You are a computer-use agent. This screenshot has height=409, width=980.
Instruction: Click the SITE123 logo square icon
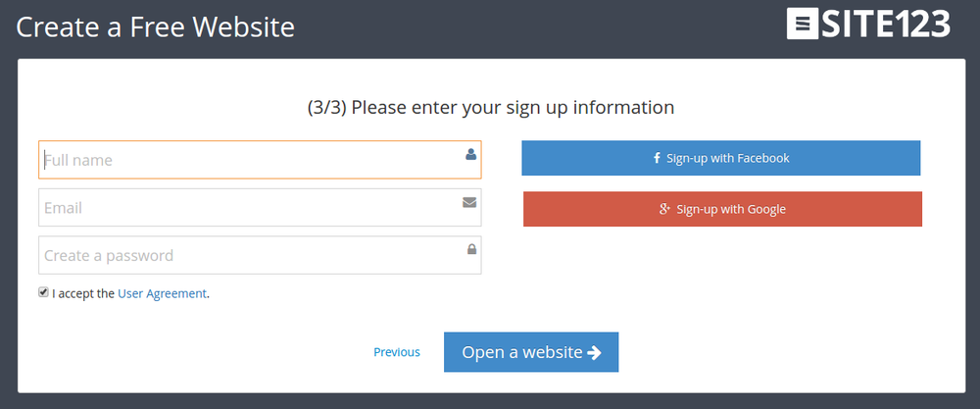pos(804,24)
